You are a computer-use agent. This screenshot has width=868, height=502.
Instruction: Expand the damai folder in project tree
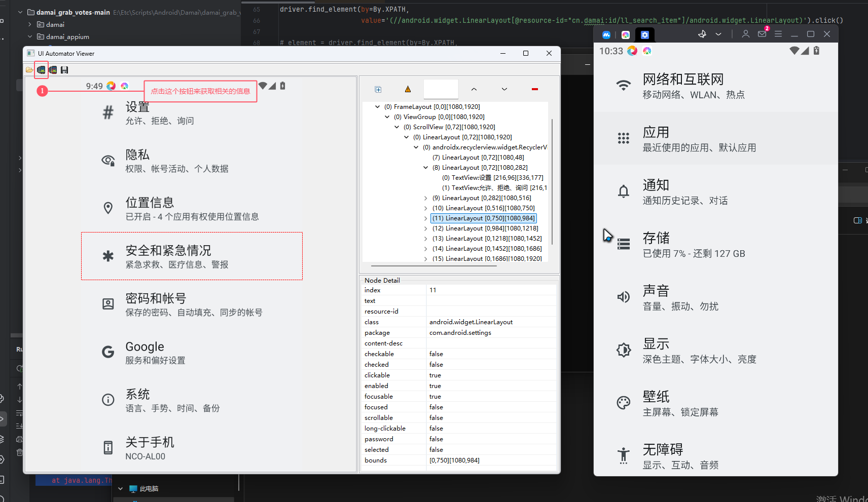coord(30,24)
